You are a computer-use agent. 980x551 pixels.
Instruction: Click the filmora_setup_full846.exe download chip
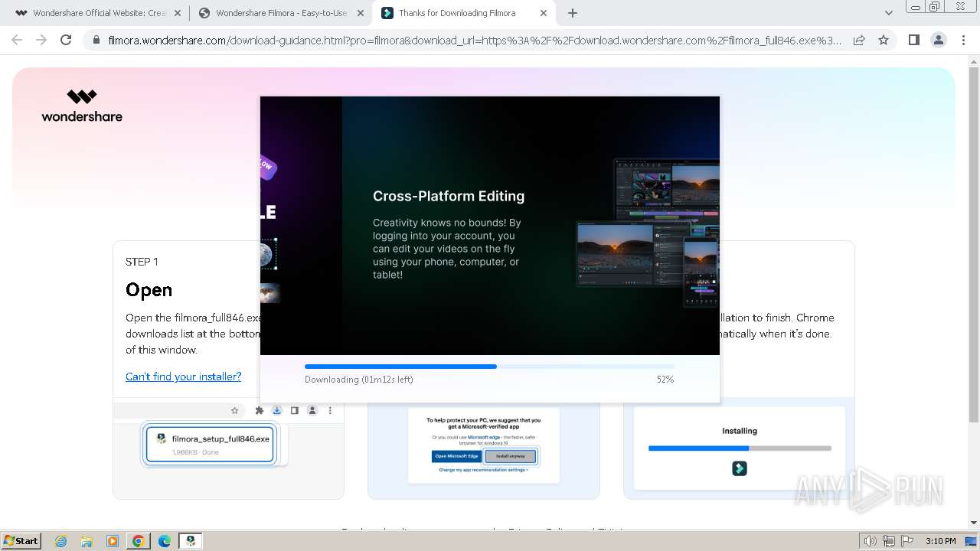pyautogui.click(x=209, y=445)
